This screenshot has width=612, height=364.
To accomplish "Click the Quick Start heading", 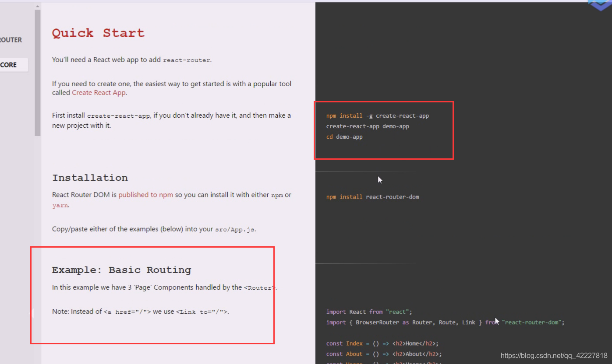I will click(98, 33).
